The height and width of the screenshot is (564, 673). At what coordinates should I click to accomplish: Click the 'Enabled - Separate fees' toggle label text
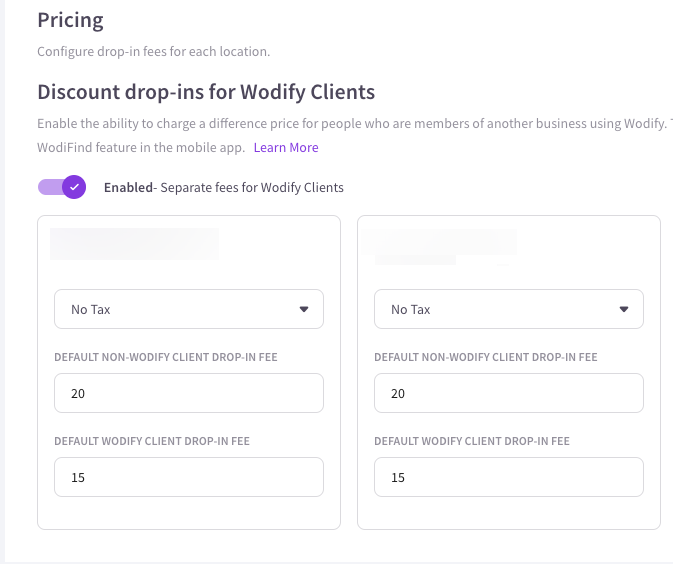click(224, 187)
